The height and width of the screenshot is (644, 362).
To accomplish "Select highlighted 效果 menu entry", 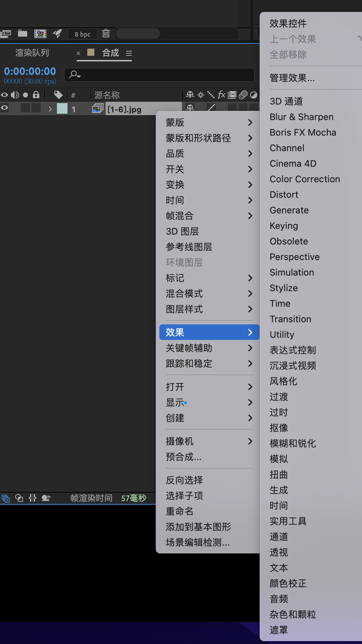I will tap(209, 332).
